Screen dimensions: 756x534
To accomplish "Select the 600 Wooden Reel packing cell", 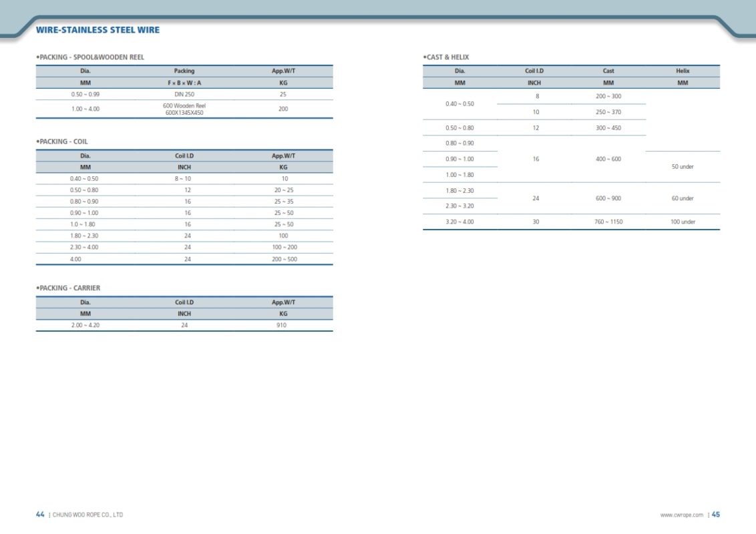I will 184,109.
